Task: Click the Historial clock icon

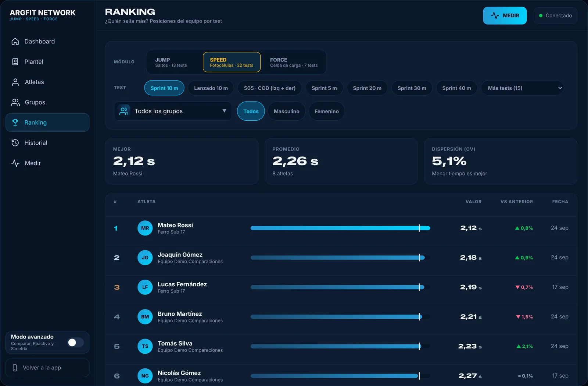Action: (15, 143)
